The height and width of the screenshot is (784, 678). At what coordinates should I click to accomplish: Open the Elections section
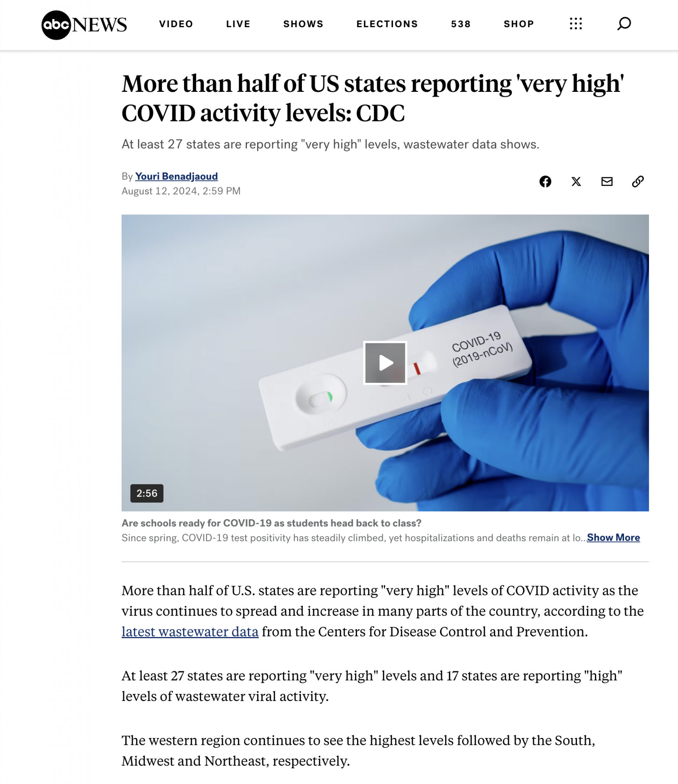[387, 24]
